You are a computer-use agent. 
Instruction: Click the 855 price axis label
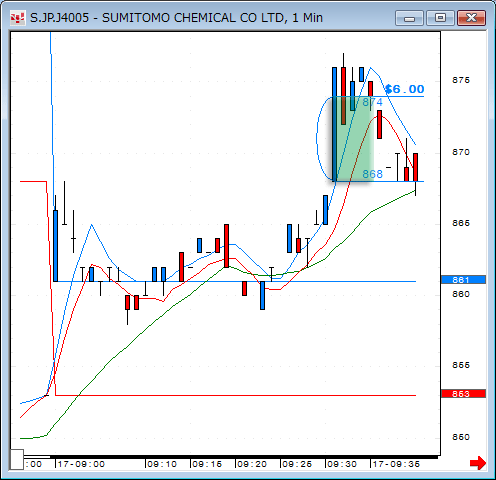(x=461, y=365)
